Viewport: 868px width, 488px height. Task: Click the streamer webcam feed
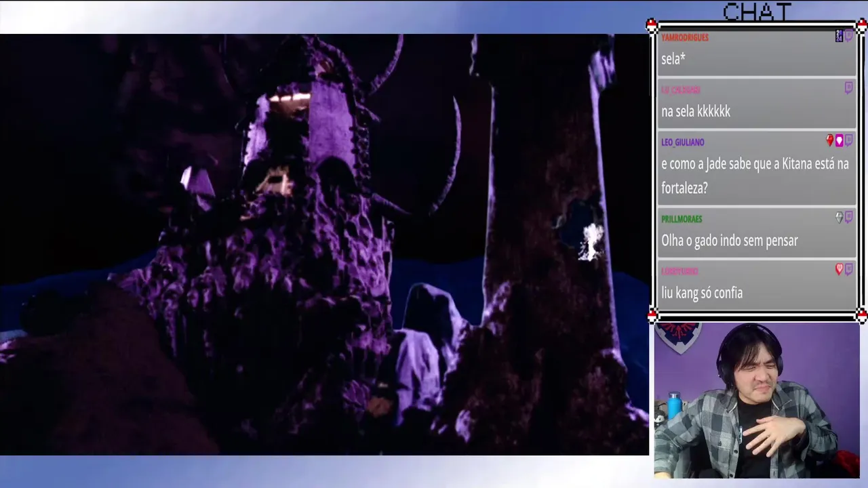(x=757, y=400)
